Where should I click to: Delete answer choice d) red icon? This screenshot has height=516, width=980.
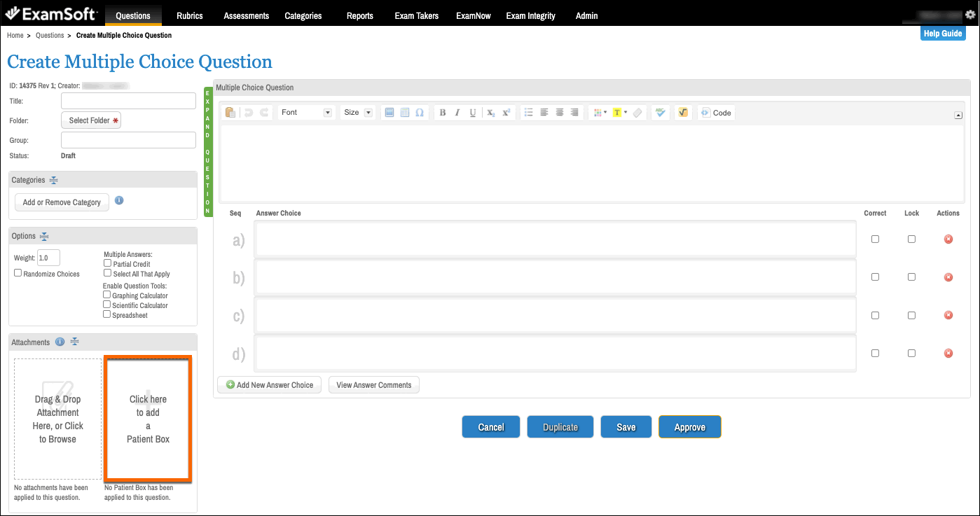948,353
